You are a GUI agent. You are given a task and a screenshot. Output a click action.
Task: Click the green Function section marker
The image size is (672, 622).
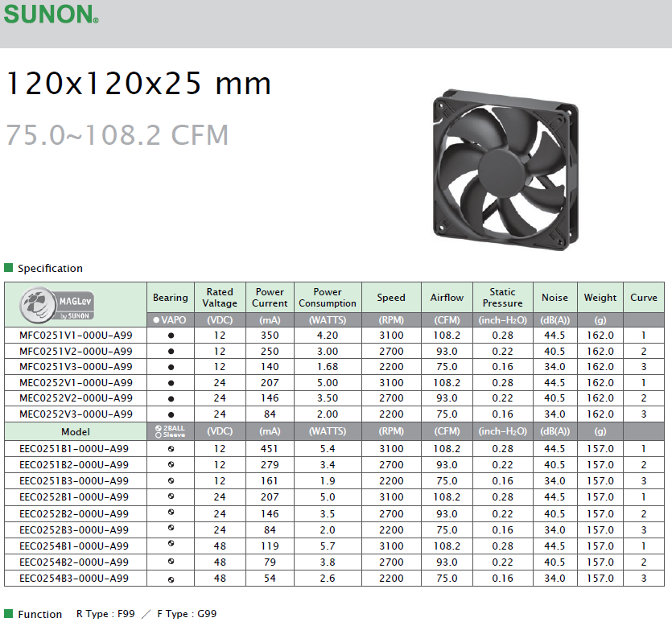tap(8, 613)
